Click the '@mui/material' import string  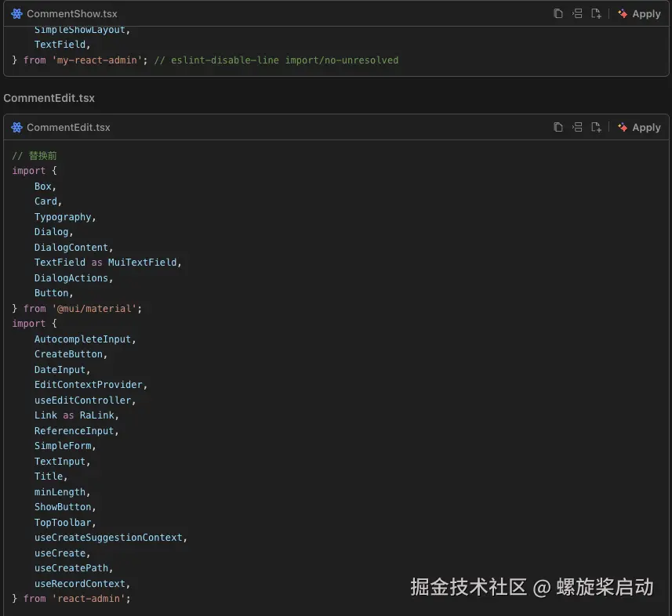[94, 309]
